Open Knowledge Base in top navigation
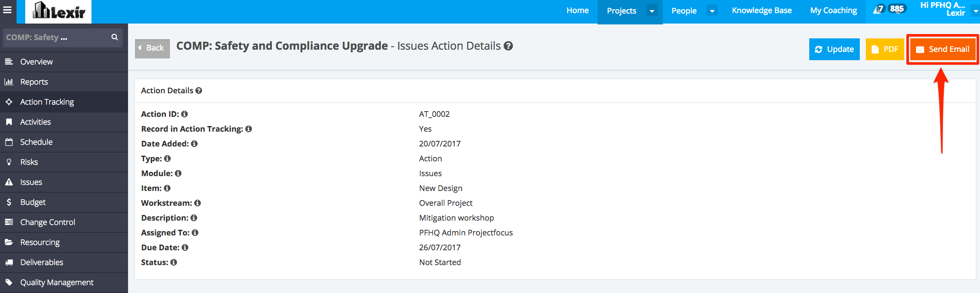 [x=762, y=10]
